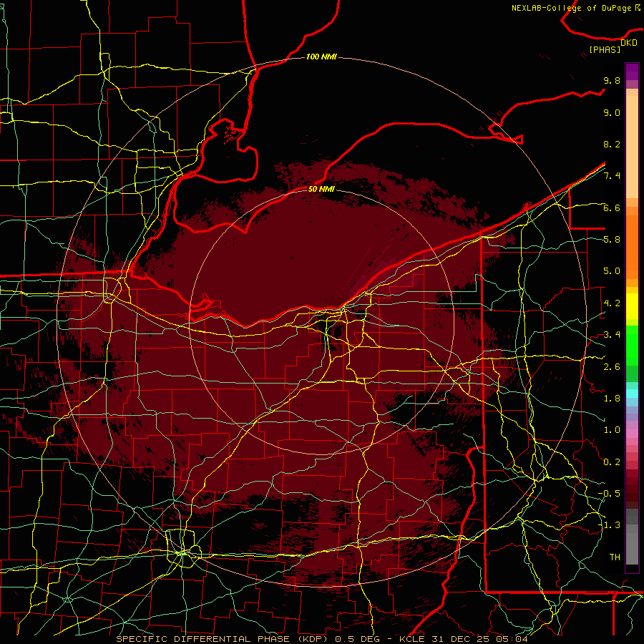Click the 1.0 scale label
The image size is (644, 644).
point(612,430)
